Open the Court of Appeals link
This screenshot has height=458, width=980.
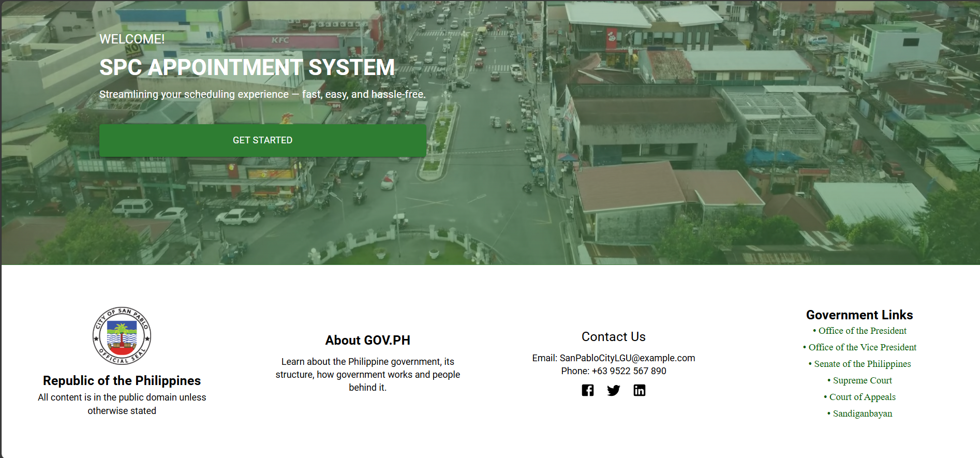[x=862, y=397]
